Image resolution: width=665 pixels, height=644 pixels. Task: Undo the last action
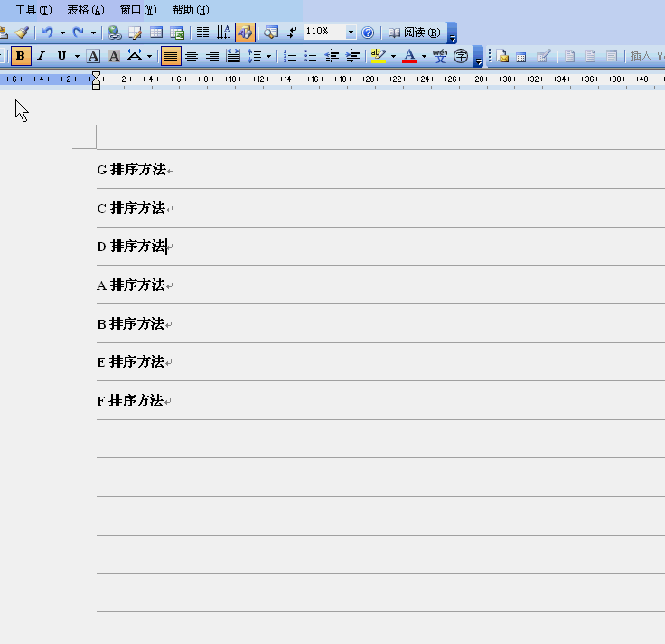48,33
